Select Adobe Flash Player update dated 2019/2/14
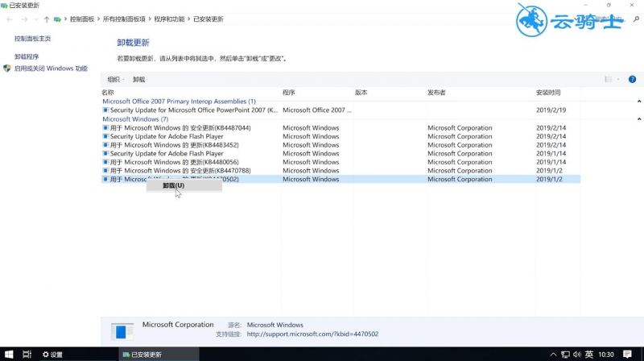The height and width of the screenshot is (361, 644). click(341, 136)
